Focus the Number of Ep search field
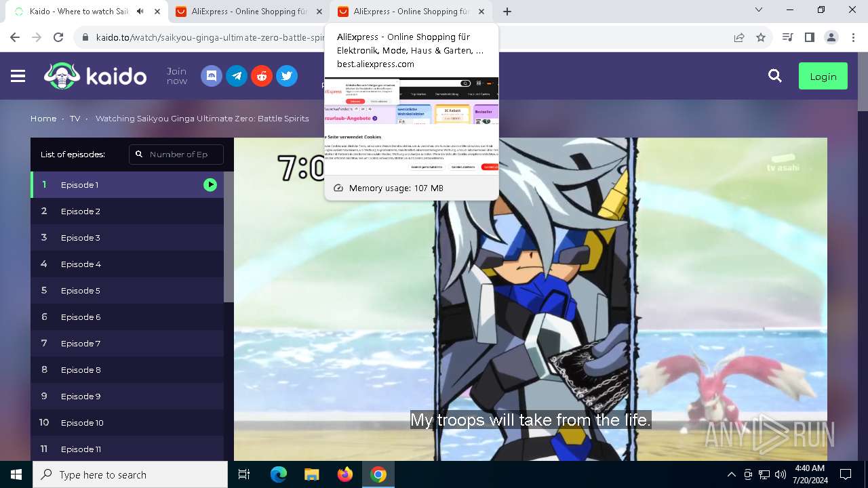868x488 pixels. coord(176,155)
